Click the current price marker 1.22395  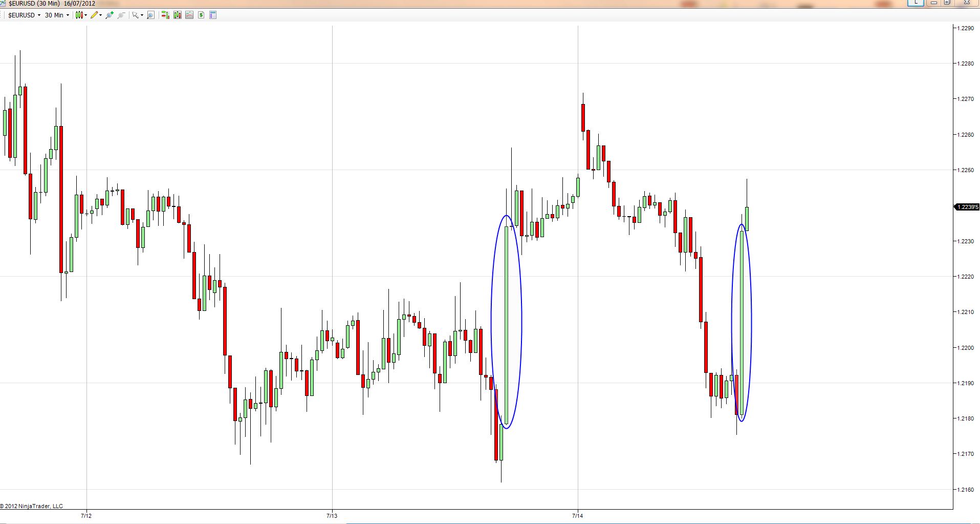coord(967,207)
